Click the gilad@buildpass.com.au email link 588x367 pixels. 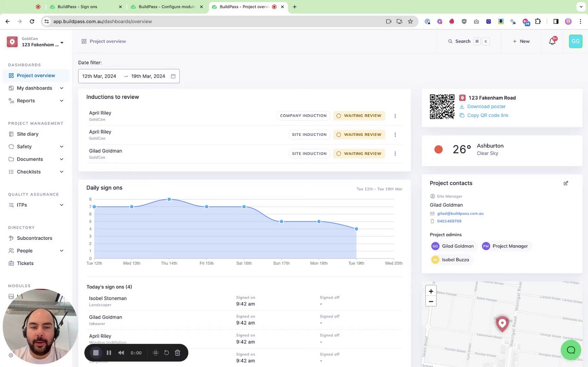460,214
